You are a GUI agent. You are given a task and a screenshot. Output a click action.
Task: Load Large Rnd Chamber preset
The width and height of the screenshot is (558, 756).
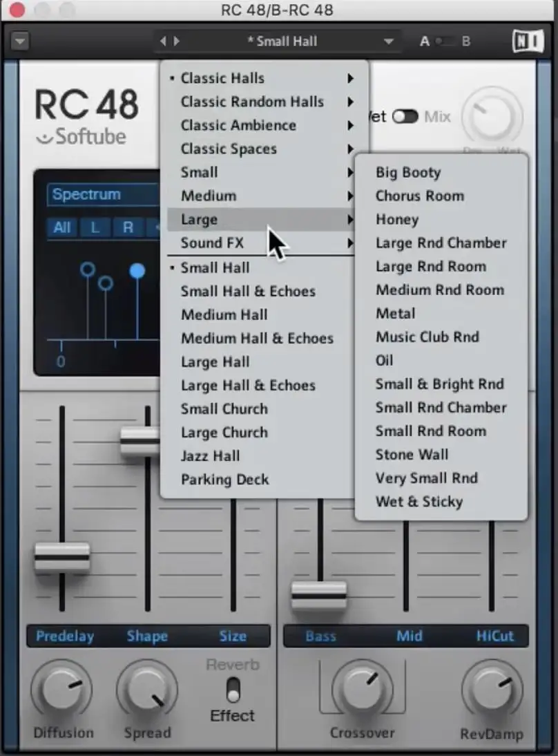(x=441, y=243)
